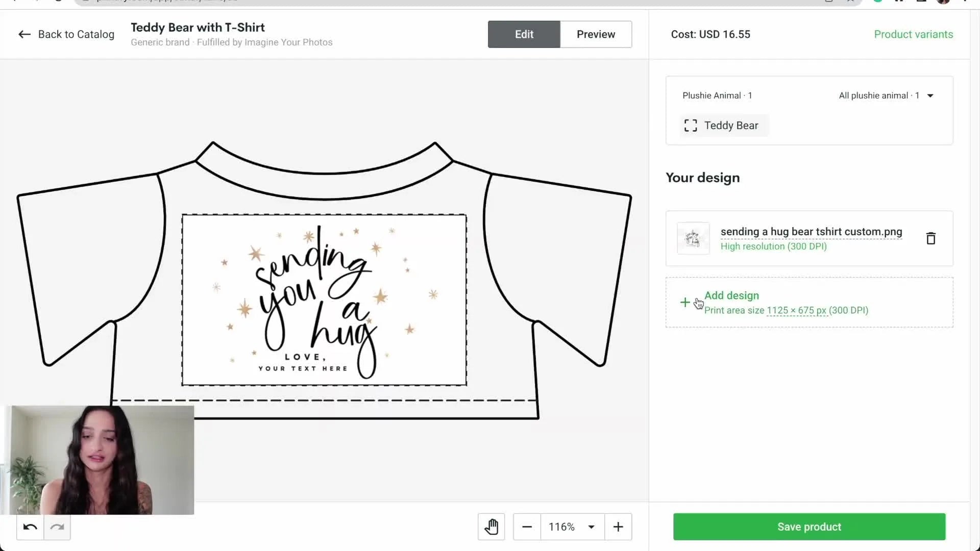The height and width of the screenshot is (551, 980).
Task: Click the redo arrow icon
Action: point(57,528)
